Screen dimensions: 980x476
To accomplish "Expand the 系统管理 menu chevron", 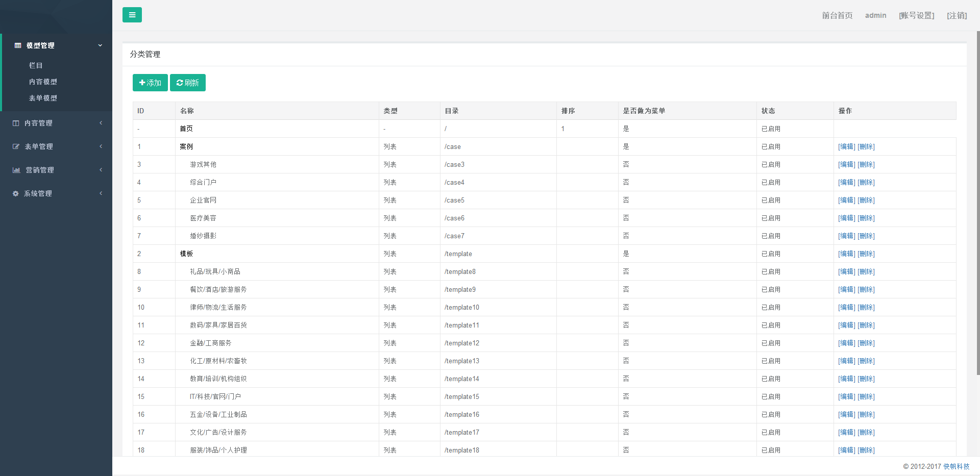I will pos(101,193).
